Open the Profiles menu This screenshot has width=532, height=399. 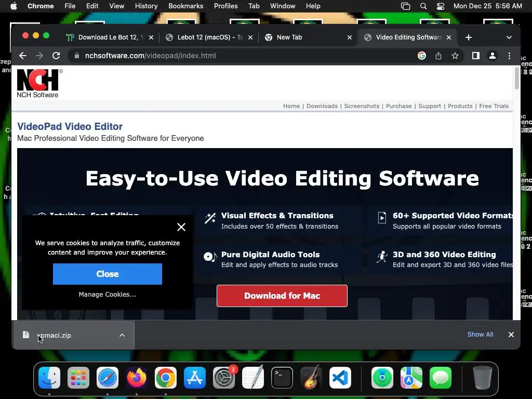(x=225, y=6)
